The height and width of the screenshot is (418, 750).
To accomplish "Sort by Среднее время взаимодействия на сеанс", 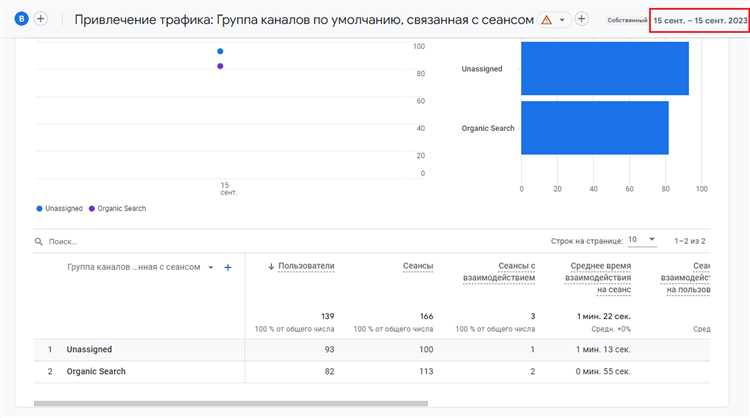I will 598,277.
